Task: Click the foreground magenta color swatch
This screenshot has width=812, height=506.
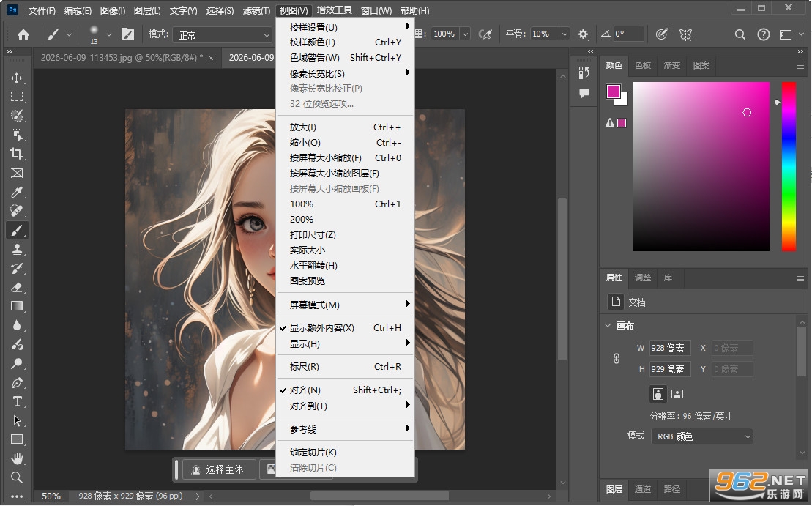Action: click(613, 91)
